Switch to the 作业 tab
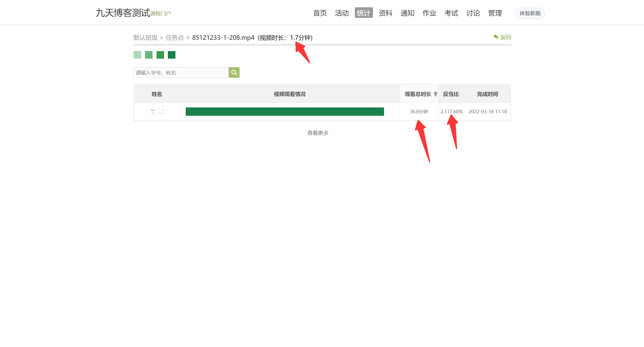 [429, 13]
